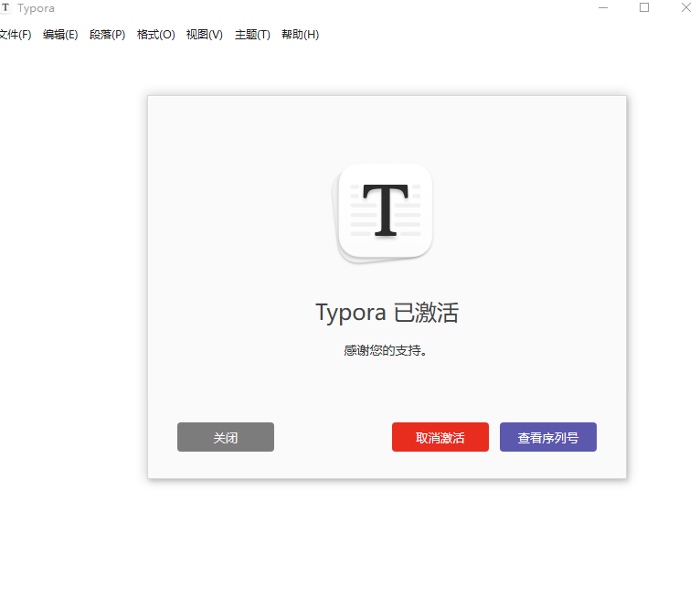
Task: Click the Typora icon in the title bar
Action: pos(5,8)
